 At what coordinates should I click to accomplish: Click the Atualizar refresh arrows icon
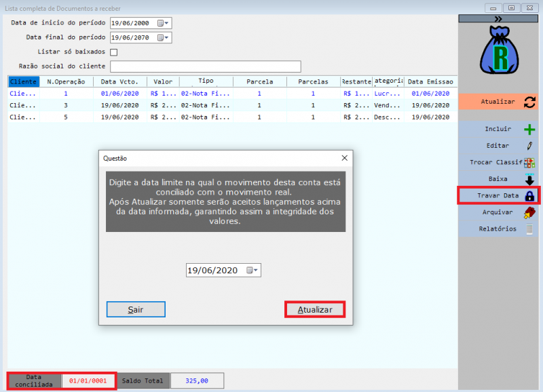point(530,102)
